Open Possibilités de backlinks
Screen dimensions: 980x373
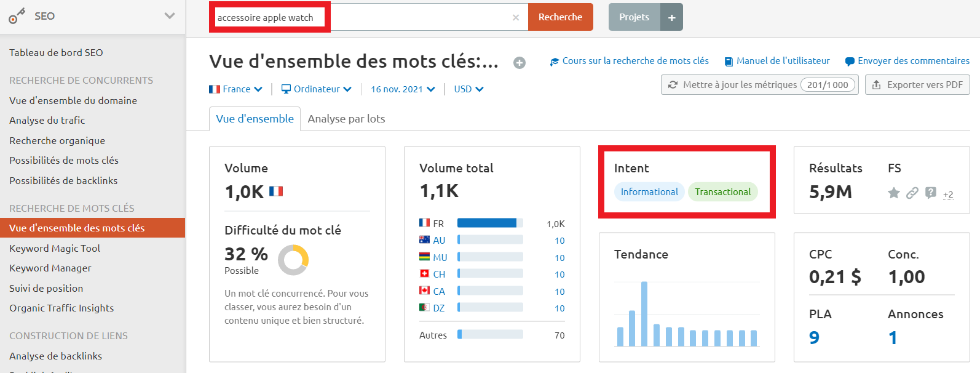tap(63, 181)
